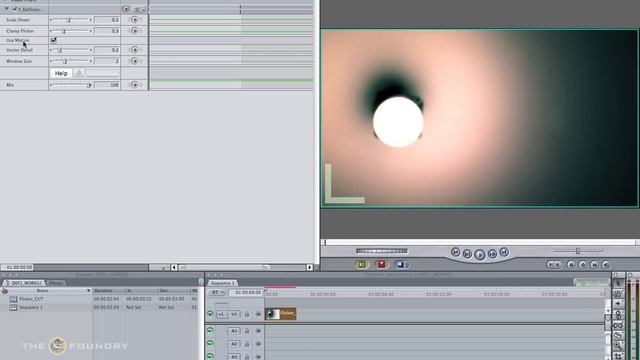Switch to the Effects tab in the Browser
640x360 pixels.
tap(56, 283)
